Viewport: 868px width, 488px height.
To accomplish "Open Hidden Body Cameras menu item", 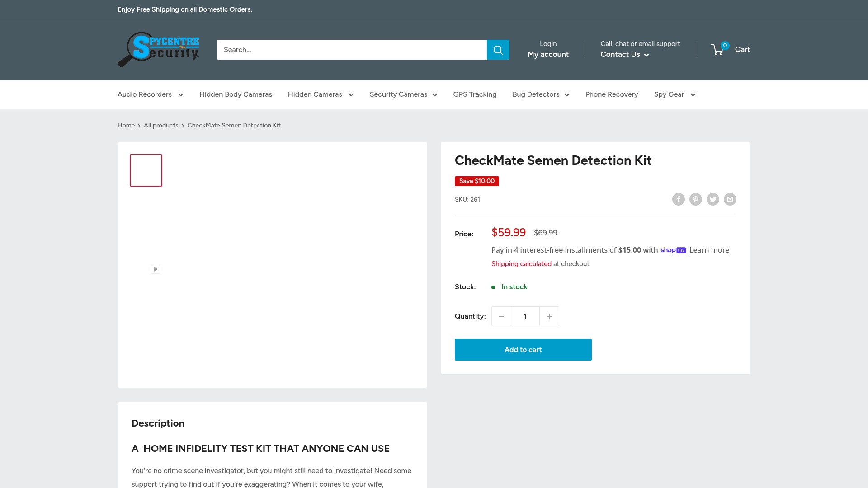I will click(x=236, y=94).
